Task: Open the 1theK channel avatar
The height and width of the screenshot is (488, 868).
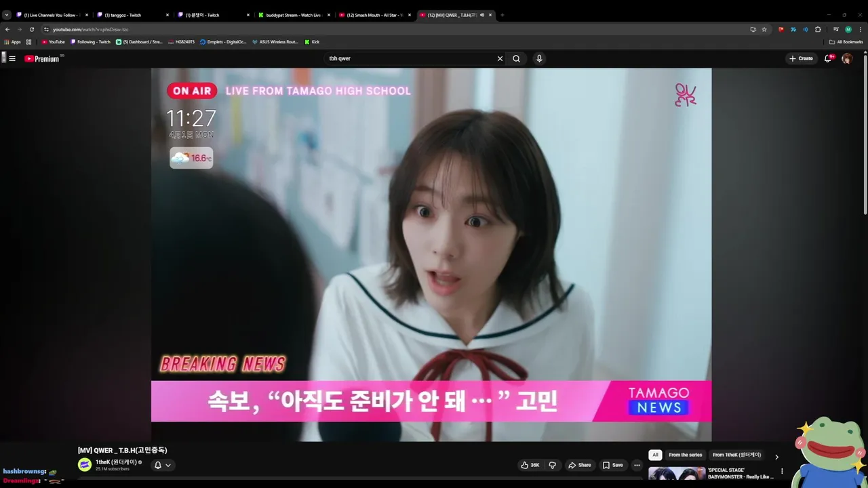Action: tap(85, 465)
